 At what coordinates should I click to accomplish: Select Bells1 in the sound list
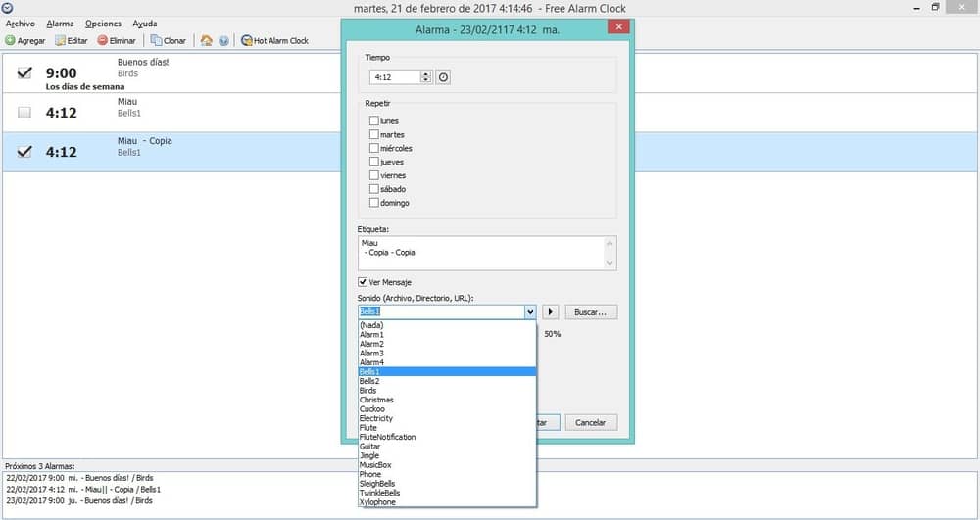pyautogui.click(x=447, y=372)
